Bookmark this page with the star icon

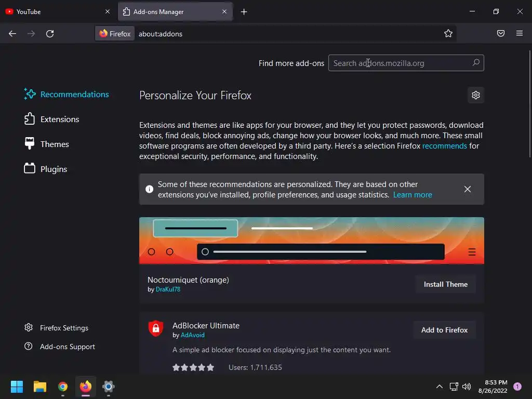(x=448, y=33)
